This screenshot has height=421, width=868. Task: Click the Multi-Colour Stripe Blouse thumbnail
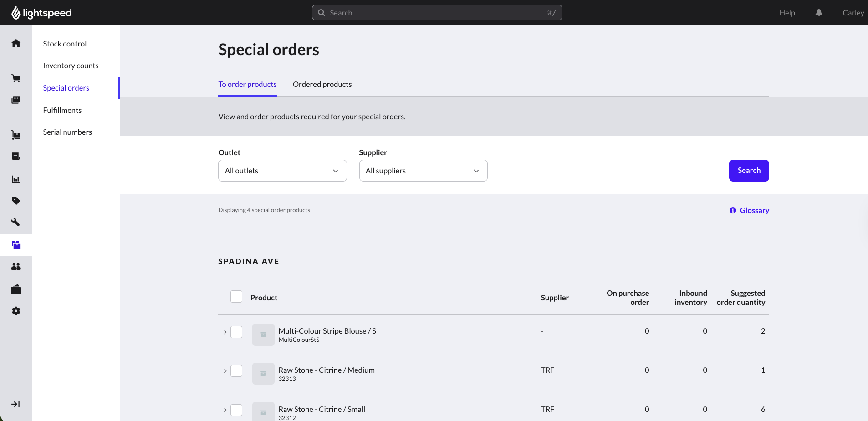click(x=263, y=335)
